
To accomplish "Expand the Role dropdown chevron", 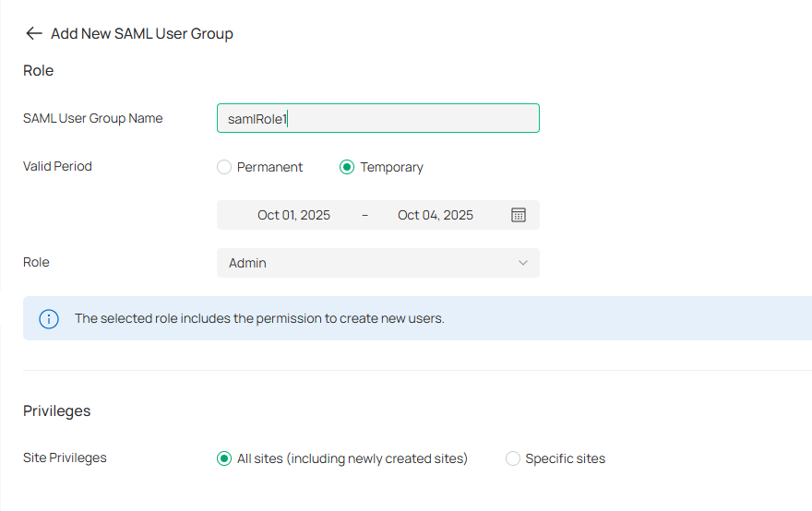I will [x=523, y=263].
